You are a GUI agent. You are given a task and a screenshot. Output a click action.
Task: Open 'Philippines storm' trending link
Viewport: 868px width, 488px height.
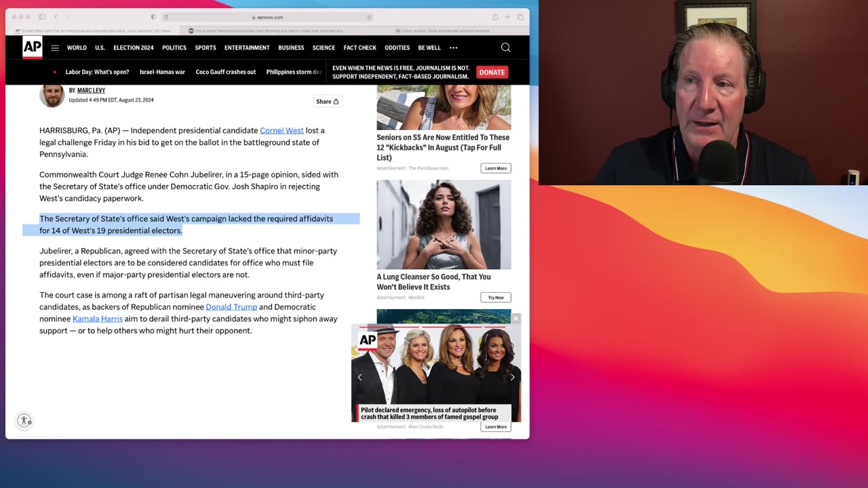[294, 72]
